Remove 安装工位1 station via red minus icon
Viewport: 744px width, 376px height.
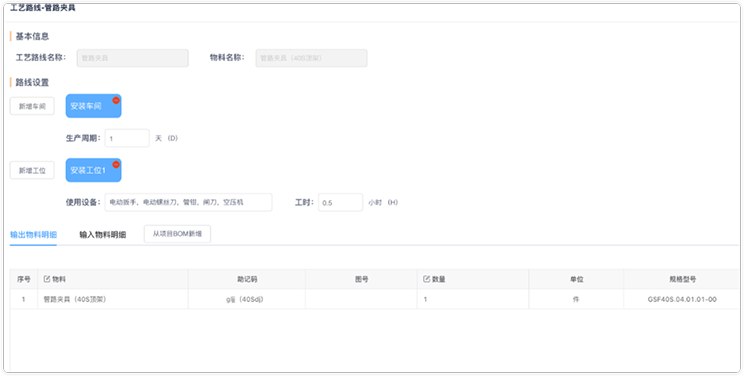[116, 164]
